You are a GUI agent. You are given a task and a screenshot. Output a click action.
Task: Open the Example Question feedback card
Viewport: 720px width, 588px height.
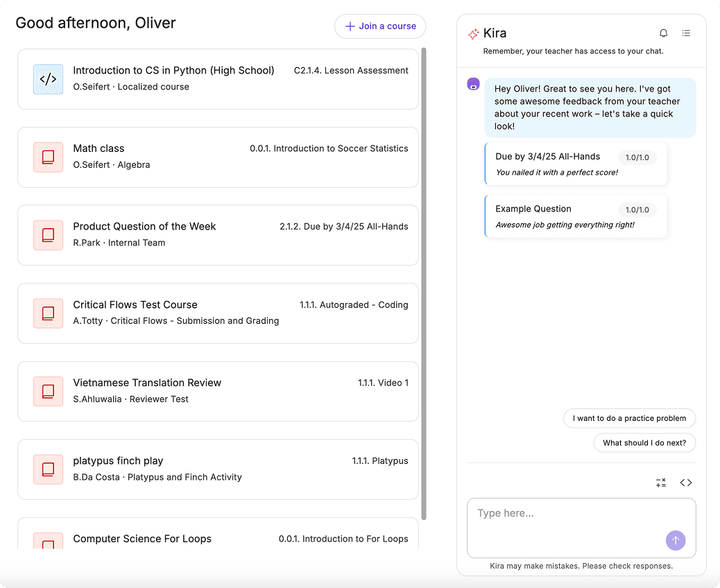click(x=576, y=216)
